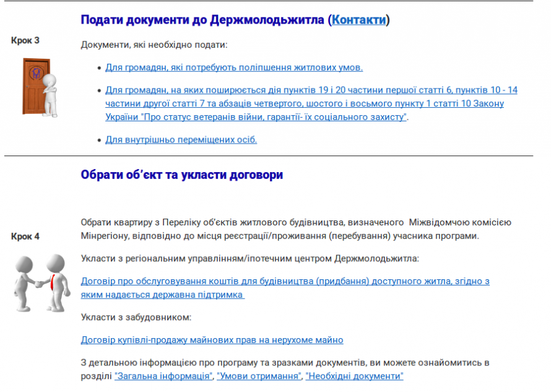Click heading Обрати об'єкт та укласти договори
The image size is (551, 392).
point(181,175)
